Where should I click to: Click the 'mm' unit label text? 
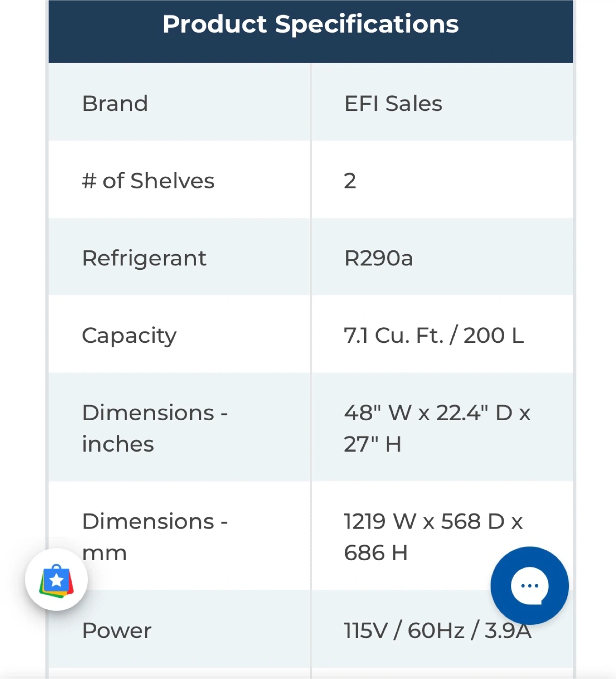tap(105, 553)
